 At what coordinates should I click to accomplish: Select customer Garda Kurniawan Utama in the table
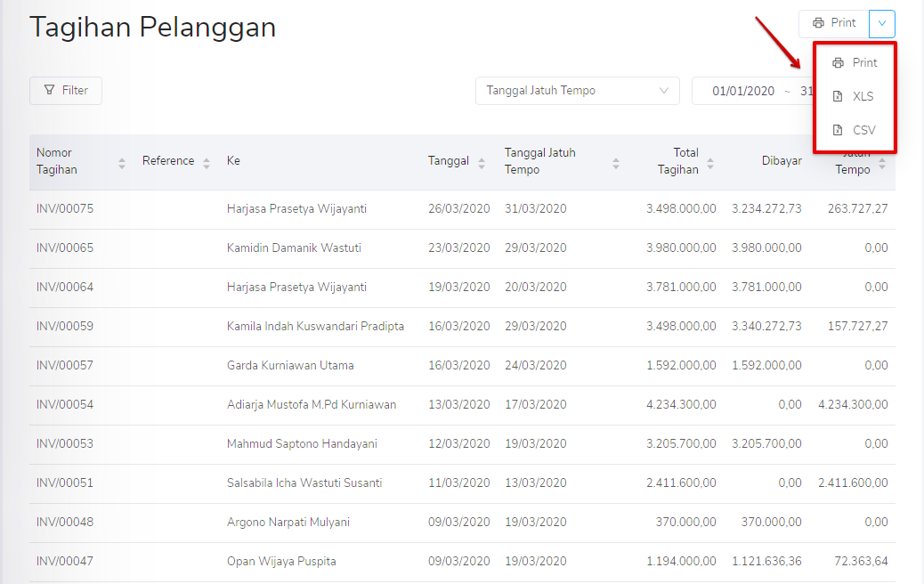point(291,365)
